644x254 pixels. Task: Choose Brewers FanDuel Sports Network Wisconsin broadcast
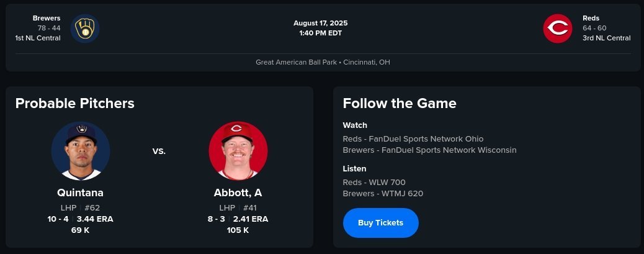pos(429,150)
